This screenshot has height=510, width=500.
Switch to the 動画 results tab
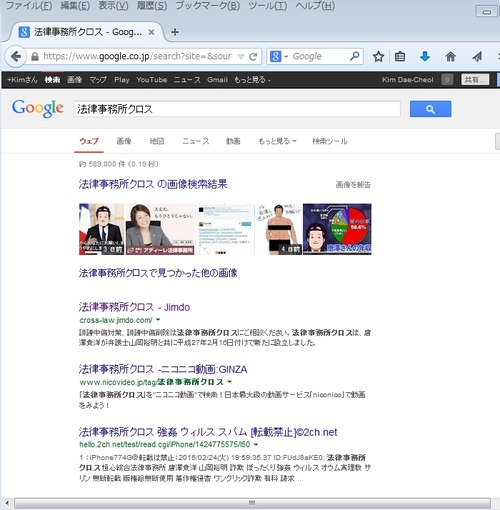[x=233, y=141]
